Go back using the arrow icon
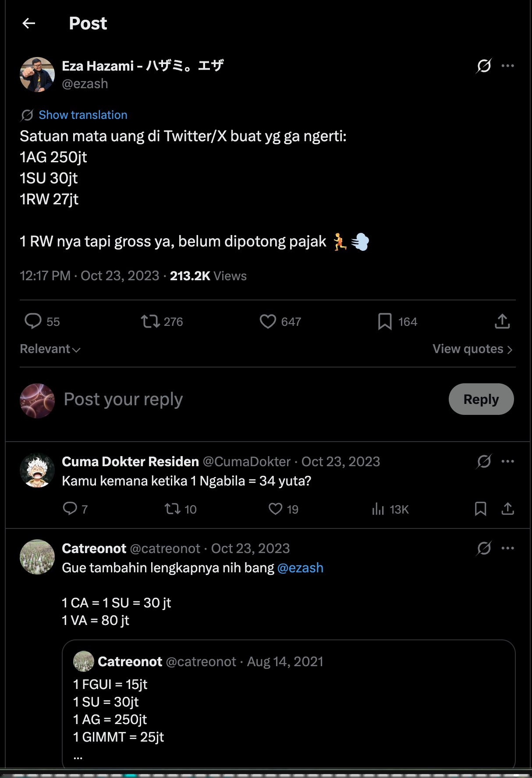The width and height of the screenshot is (532, 778). pos(29,23)
